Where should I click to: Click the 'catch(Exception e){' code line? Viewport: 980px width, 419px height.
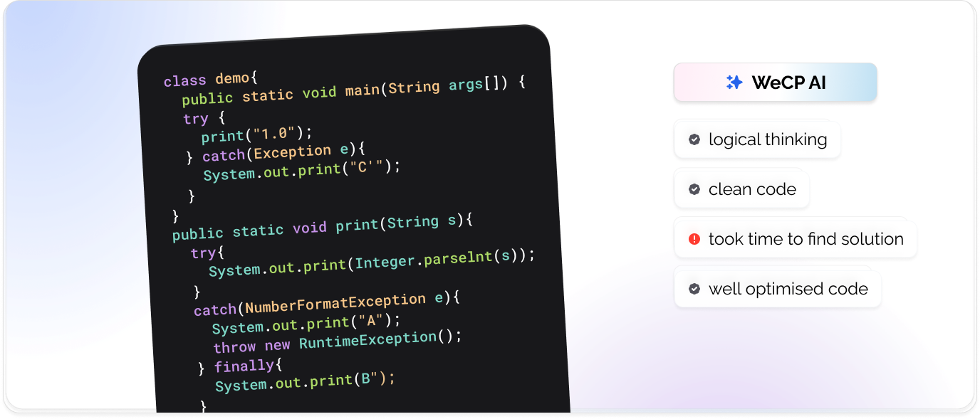(x=276, y=154)
